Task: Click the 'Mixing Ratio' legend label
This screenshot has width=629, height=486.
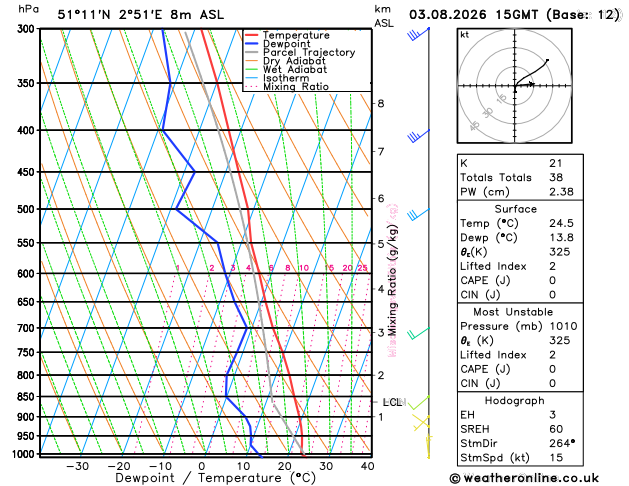Action: point(296,87)
